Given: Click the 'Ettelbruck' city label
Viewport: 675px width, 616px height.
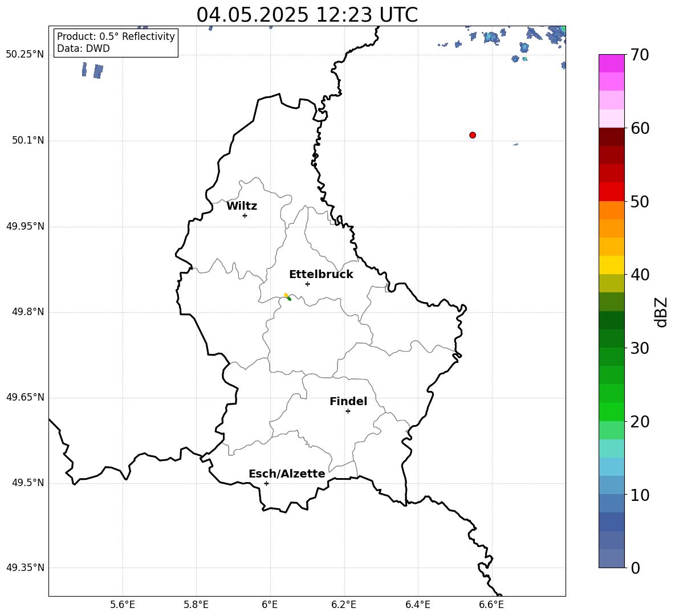Looking at the screenshot, I should [x=321, y=274].
